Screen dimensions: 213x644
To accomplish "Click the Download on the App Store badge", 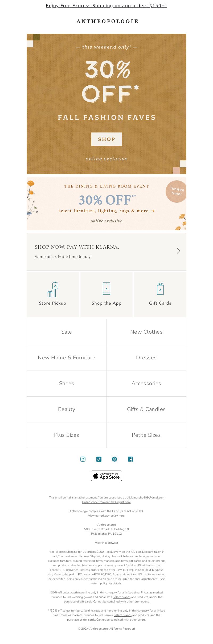I will tap(106, 476).
